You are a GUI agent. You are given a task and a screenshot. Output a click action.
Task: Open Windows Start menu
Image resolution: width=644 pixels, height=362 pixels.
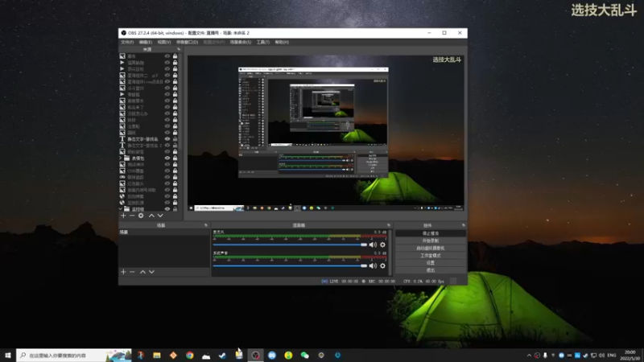pos(8,356)
